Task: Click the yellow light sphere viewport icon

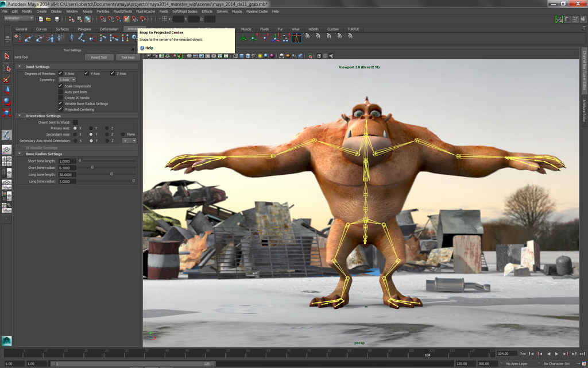Action: click(x=260, y=56)
